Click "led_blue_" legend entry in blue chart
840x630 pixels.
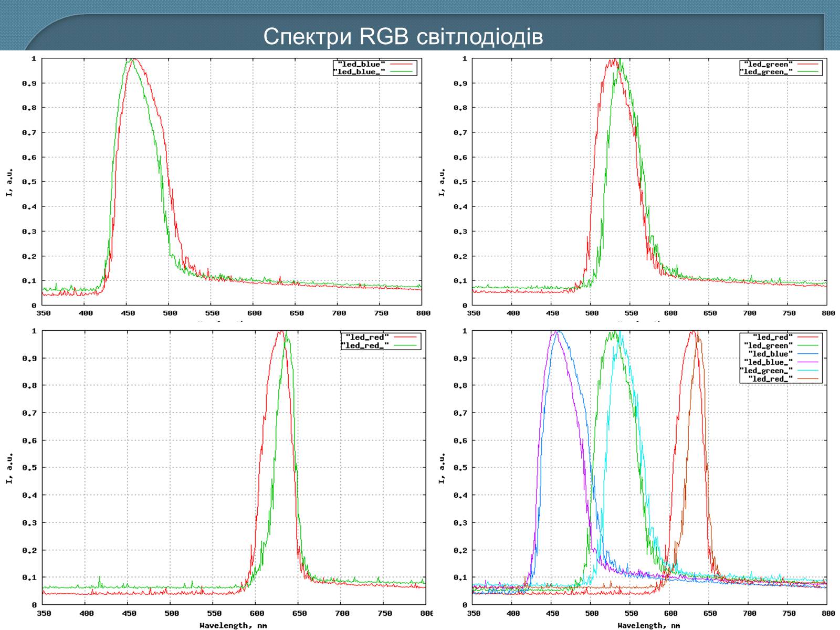[x=360, y=72]
